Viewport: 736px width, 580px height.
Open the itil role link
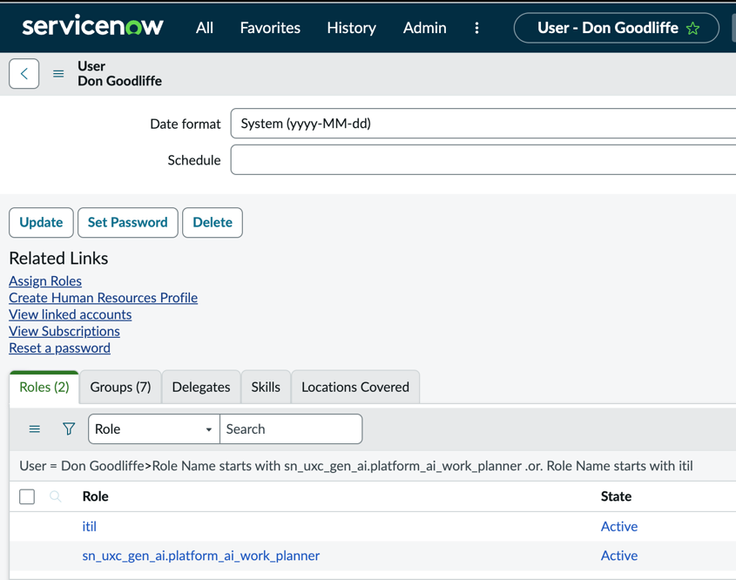point(89,526)
